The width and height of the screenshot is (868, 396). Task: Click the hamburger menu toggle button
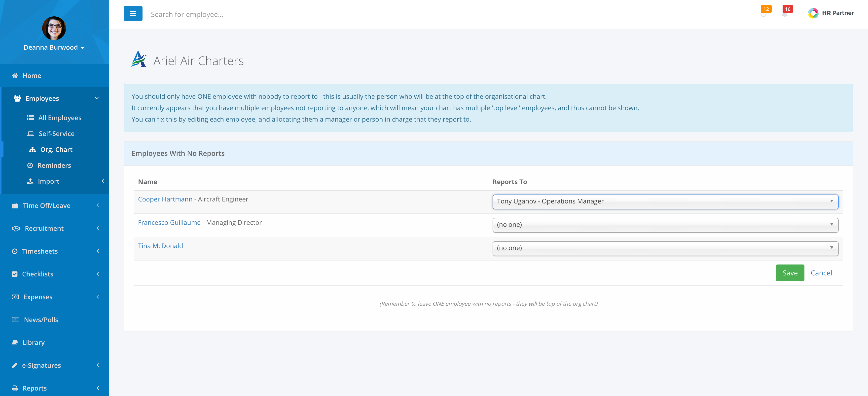tap(133, 13)
